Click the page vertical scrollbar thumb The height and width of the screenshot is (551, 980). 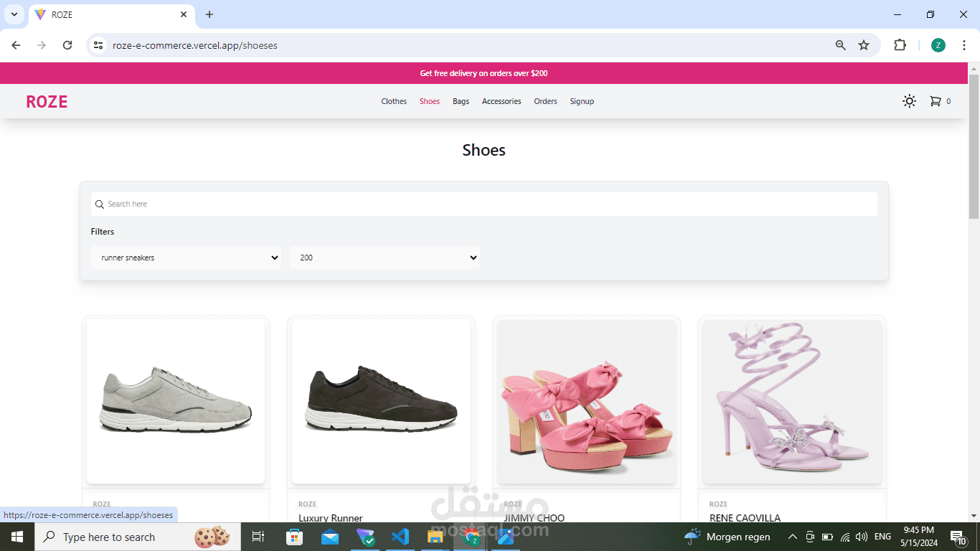[974, 146]
